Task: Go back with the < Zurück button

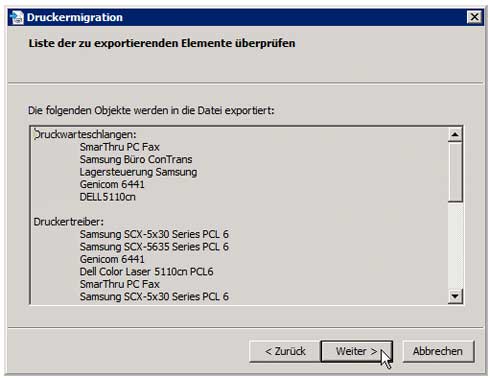Action: pyautogui.click(x=285, y=351)
